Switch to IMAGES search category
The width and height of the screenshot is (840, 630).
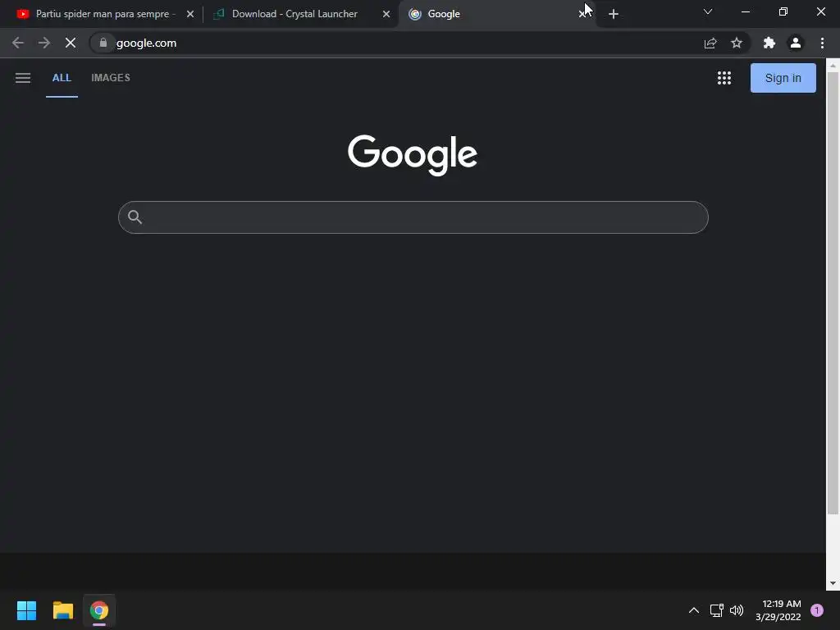[111, 78]
